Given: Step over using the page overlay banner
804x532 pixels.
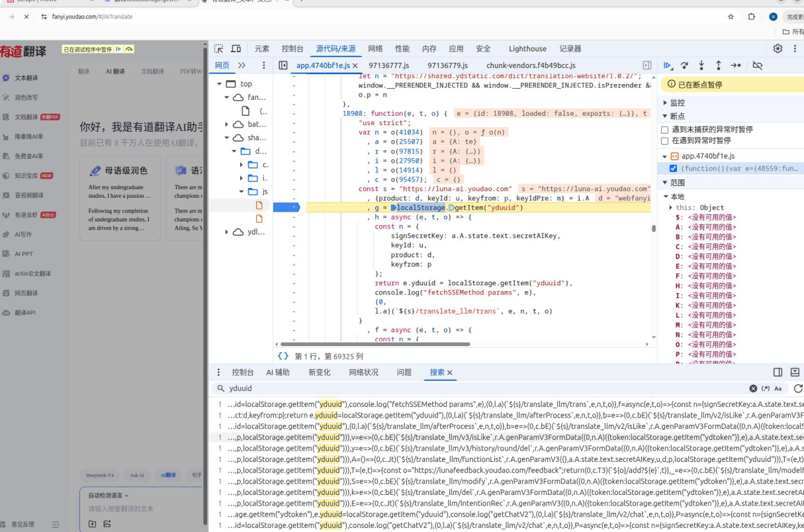Looking at the screenshot, I should click(x=129, y=49).
